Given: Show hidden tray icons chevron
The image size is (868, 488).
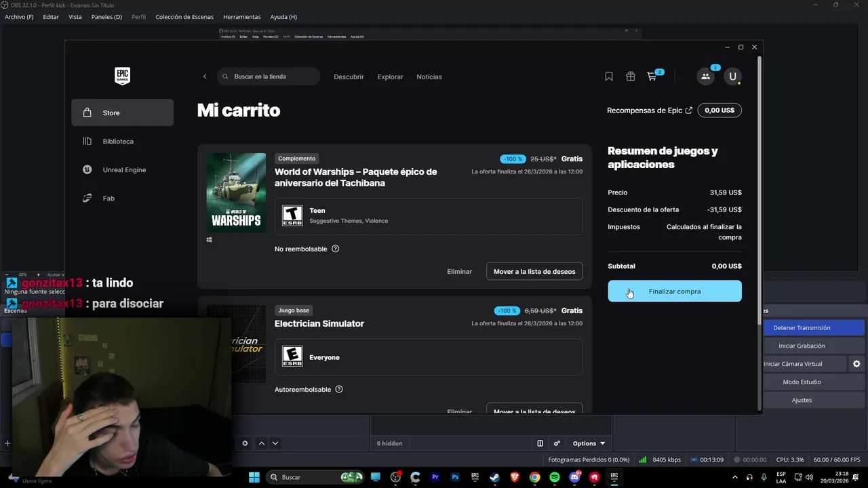Looking at the screenshot, I should (735, 477).
